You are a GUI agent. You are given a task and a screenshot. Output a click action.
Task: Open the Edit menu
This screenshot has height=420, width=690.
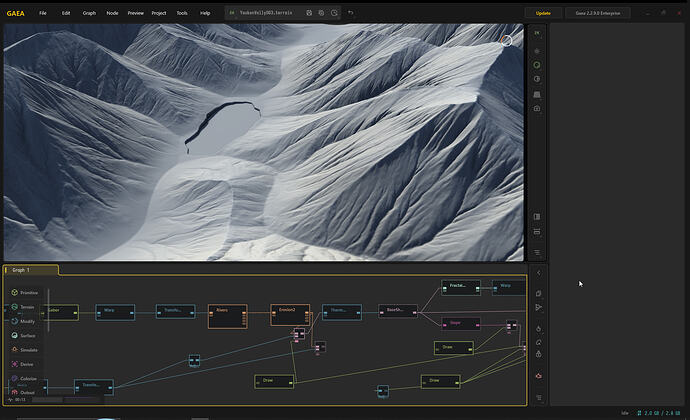[x=66, y=13]
